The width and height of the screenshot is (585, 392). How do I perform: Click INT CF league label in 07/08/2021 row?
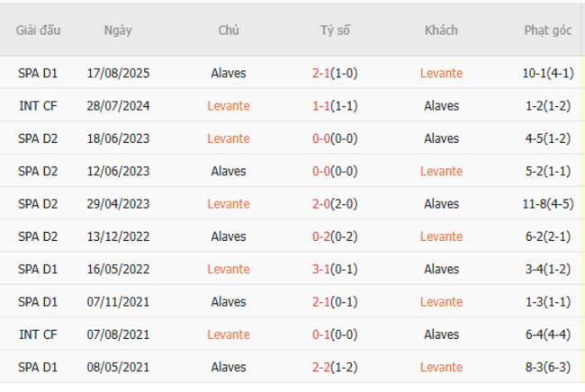point(38,334)
